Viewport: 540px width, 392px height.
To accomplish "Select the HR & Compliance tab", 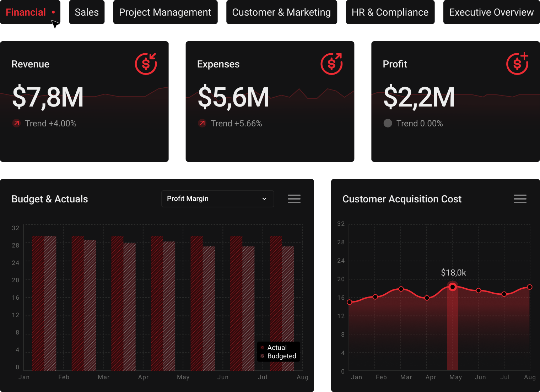I will [390, 12].
